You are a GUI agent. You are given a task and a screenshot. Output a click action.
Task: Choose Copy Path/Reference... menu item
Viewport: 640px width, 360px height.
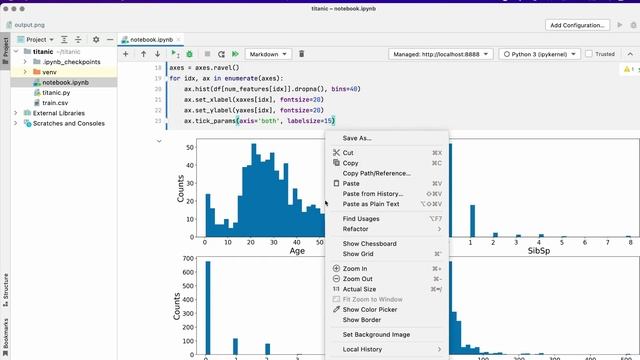387,173
